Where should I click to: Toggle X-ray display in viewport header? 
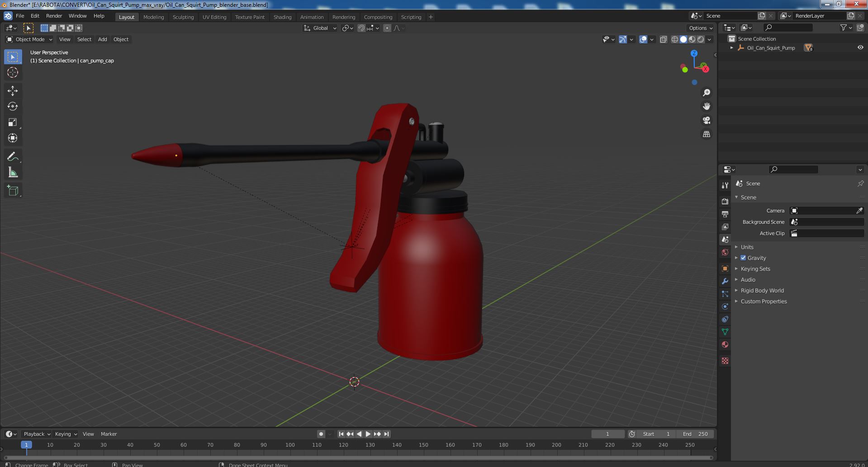(663, 39)
